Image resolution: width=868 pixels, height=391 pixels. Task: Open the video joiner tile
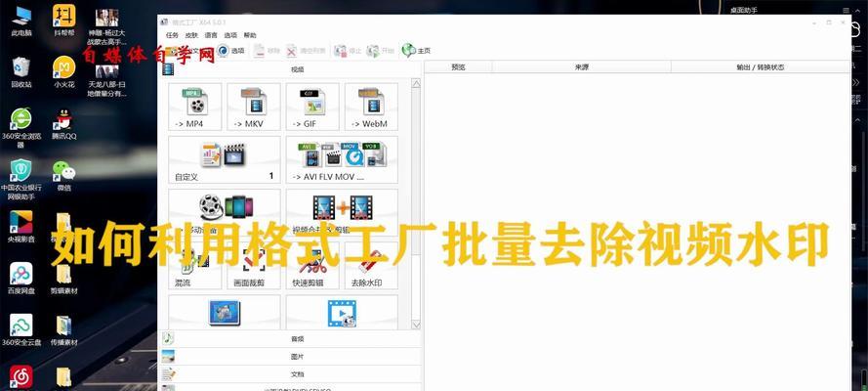[x=342, y=212]
